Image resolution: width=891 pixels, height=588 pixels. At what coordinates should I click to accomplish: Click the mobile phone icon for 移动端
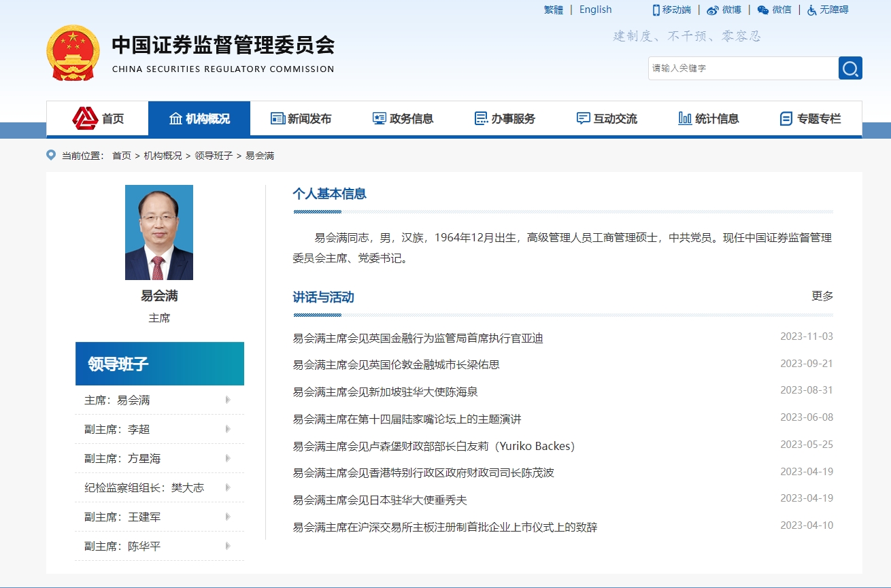click(x=656, y=10)
